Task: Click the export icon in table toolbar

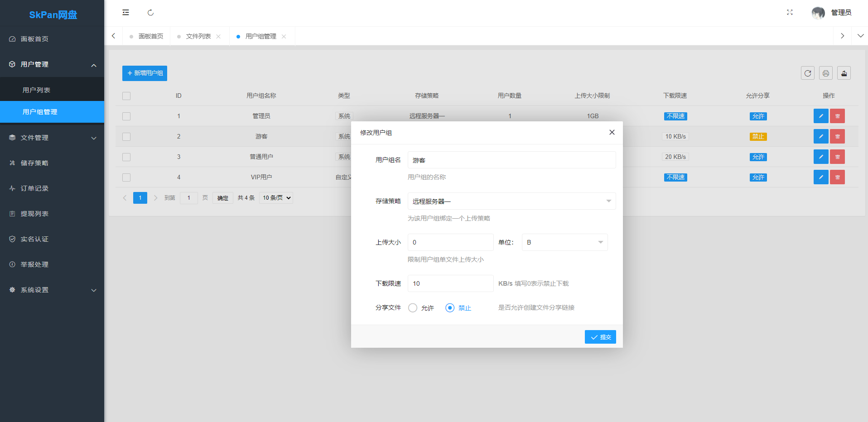Action: point(844,73)
